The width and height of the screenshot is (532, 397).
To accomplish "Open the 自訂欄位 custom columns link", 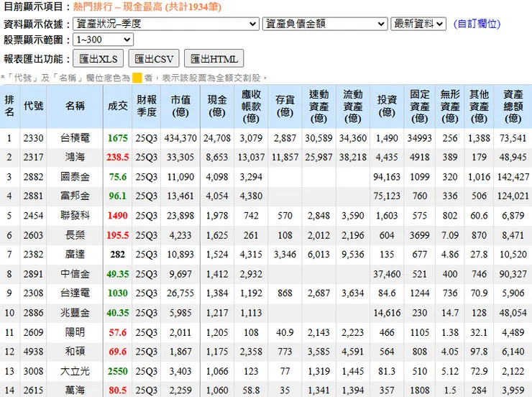I will [477, 24].
